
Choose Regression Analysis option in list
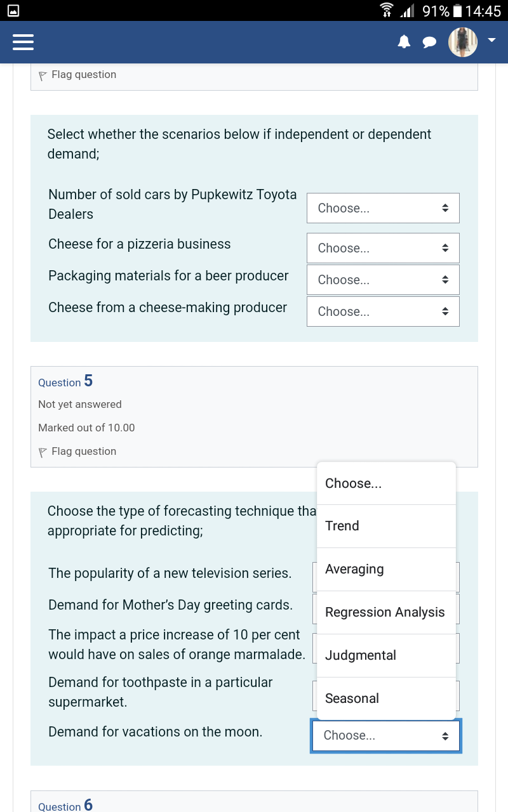[386, 612]
